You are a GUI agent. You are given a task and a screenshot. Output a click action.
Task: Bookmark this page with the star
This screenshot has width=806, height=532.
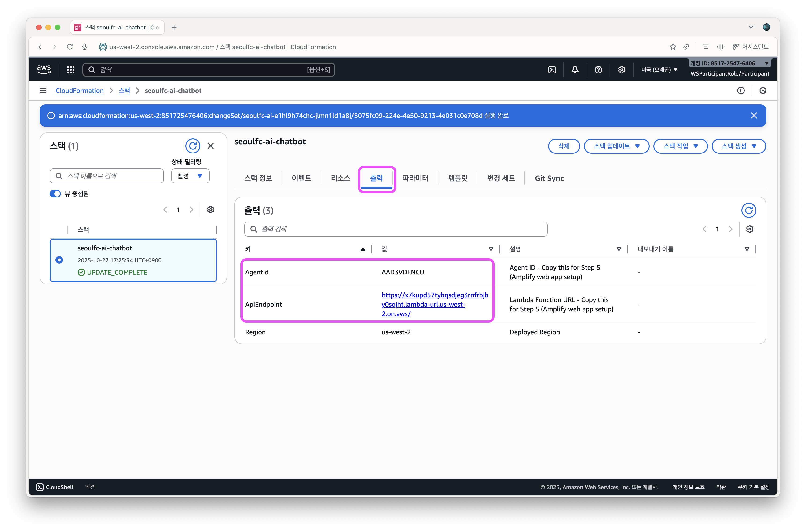point(673,47)
